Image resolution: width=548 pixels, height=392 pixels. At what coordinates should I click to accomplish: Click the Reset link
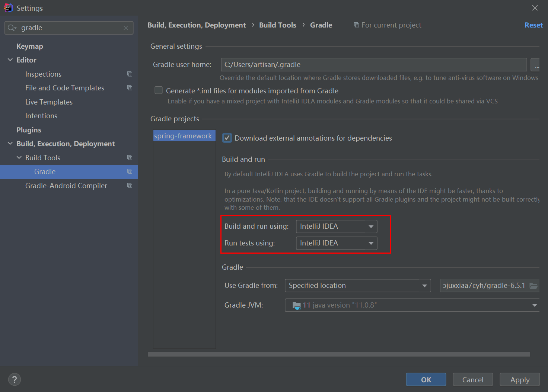click(x=533, y=25)
